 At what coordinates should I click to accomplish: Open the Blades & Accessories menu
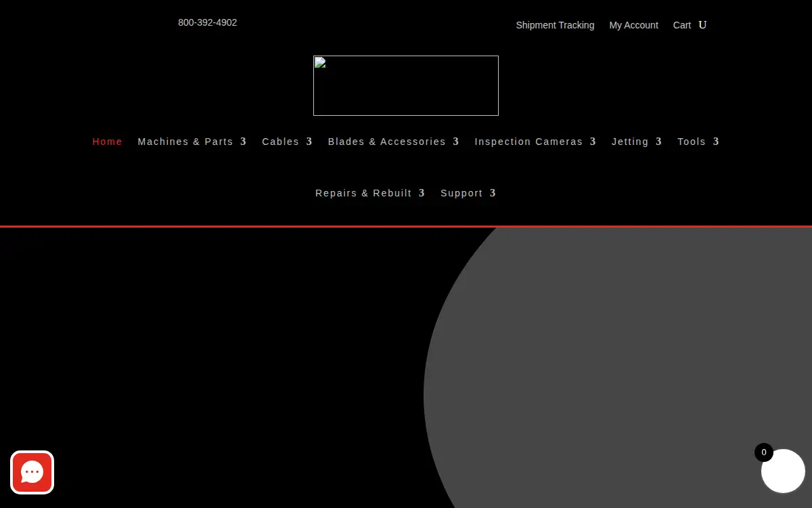pos(387,142)
